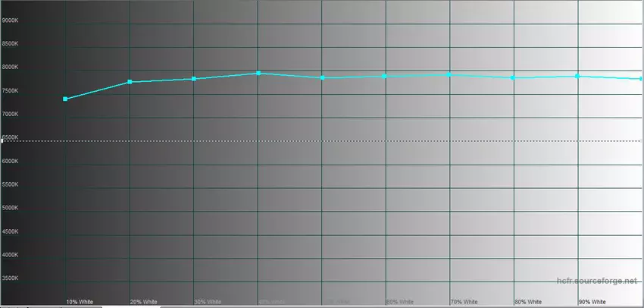Click the 50% White data point marker
Screen dimensions: 644x308
pos(323,77)
